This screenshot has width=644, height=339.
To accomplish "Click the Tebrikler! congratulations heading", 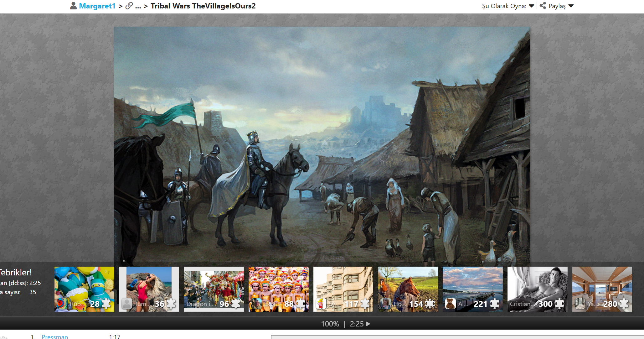I will point(15,272).
